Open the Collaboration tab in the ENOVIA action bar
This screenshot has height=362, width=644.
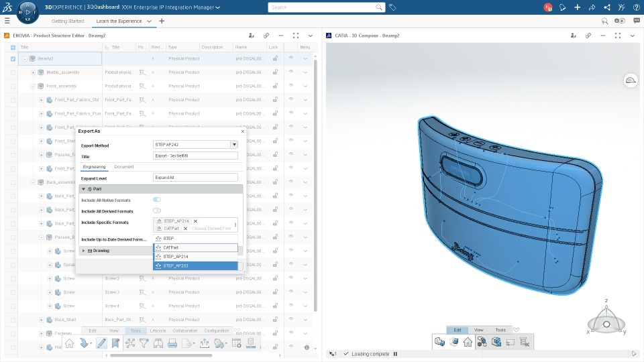click(185, 330)
